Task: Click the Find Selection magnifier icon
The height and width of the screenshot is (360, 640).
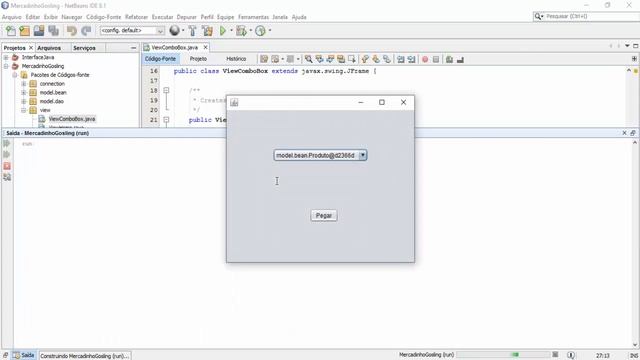Action: 309,59
